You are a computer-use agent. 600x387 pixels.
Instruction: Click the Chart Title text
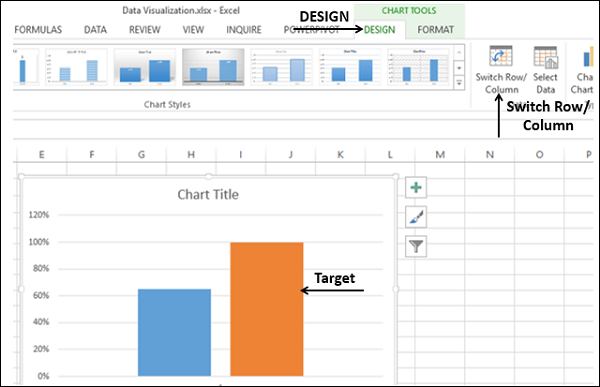[x=208, y=194]
